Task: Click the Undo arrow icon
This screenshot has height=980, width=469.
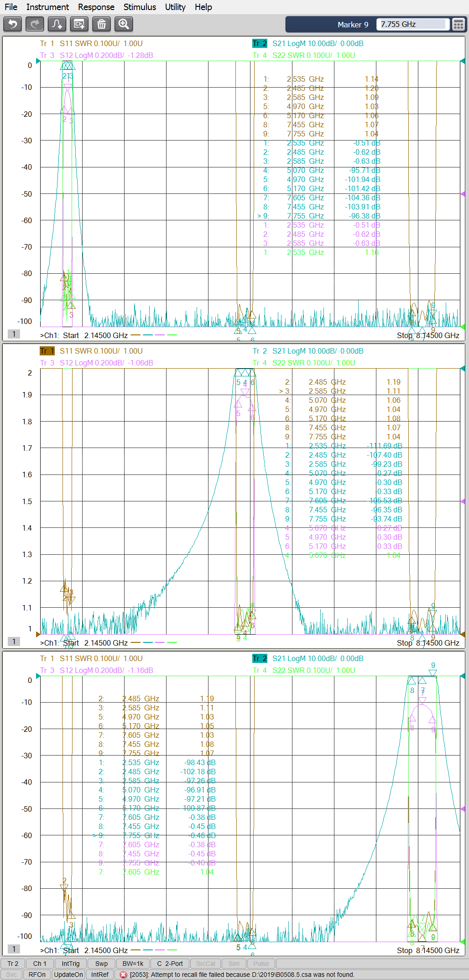Action: (x=12, y=24)
